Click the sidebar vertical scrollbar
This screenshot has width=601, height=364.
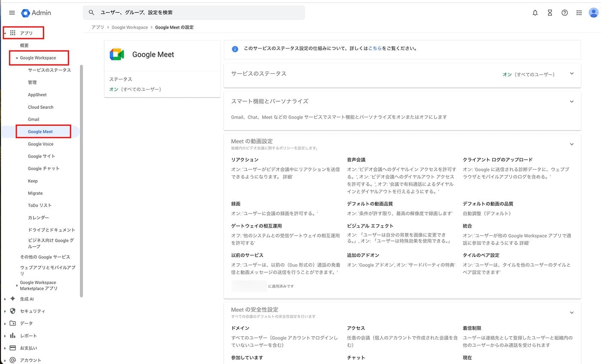click(x=82, y=181)
